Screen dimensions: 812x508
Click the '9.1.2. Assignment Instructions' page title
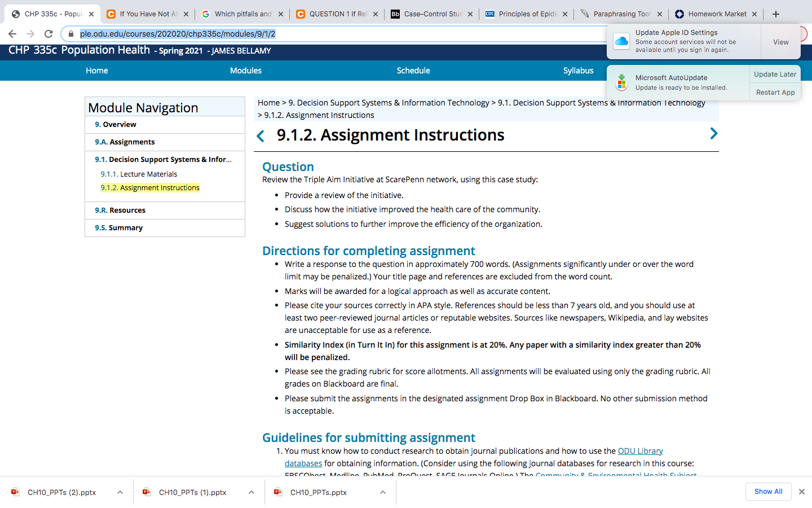pyautogui.click(x=391, y=135)
